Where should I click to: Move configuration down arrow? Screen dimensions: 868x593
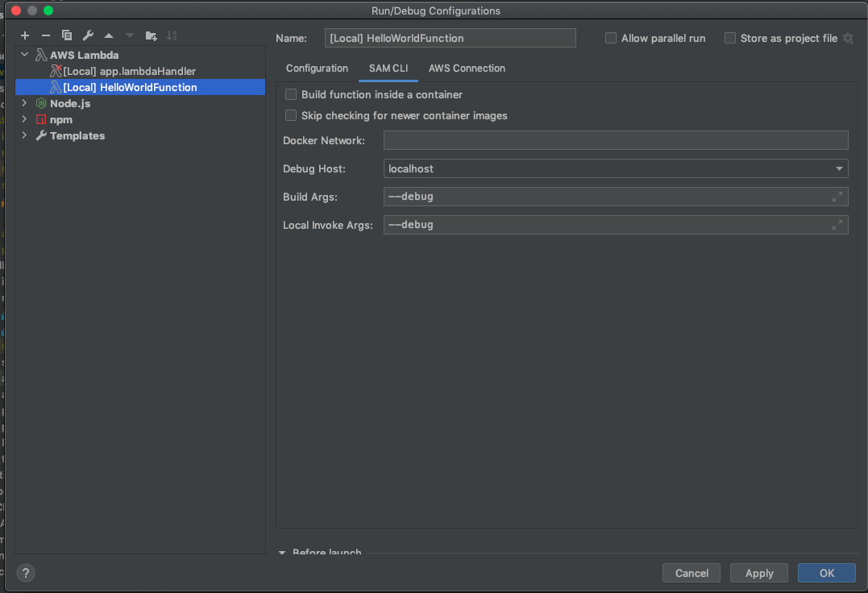point(130,35)
